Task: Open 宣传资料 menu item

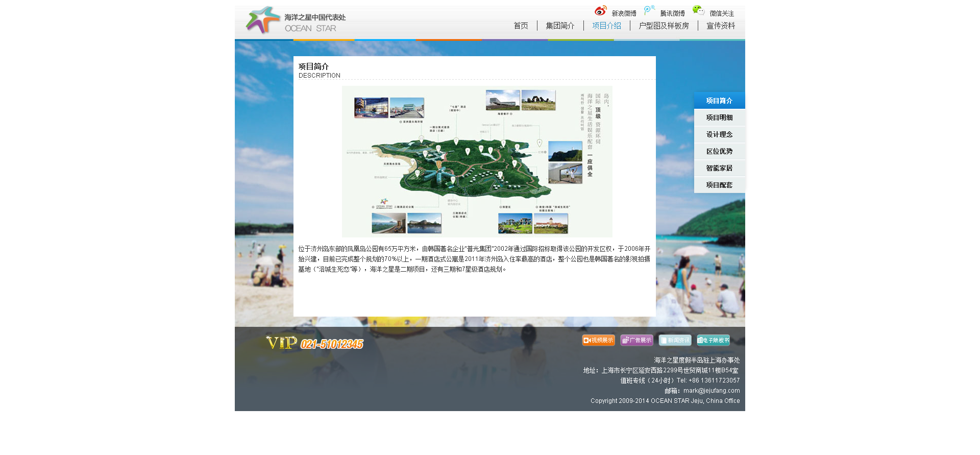Action: click(721, 26)
